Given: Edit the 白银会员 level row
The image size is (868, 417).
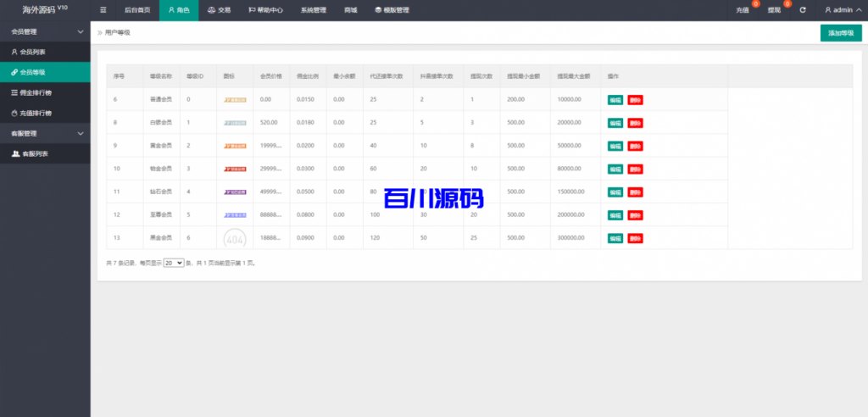Looking at the screenshot, I should point(615,123).
